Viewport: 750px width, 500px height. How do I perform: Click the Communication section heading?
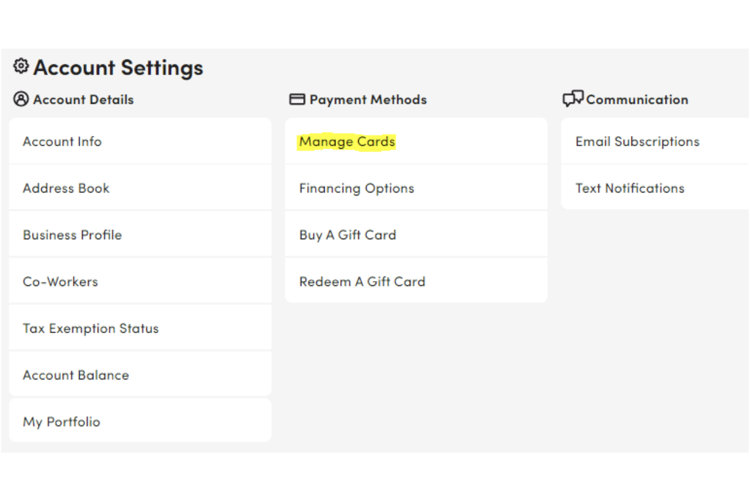point(637,100)
